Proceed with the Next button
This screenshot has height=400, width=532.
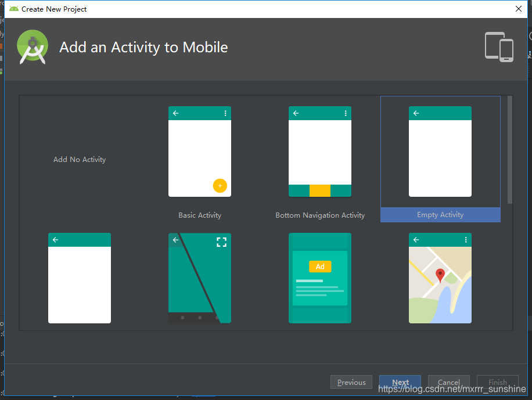400,383
